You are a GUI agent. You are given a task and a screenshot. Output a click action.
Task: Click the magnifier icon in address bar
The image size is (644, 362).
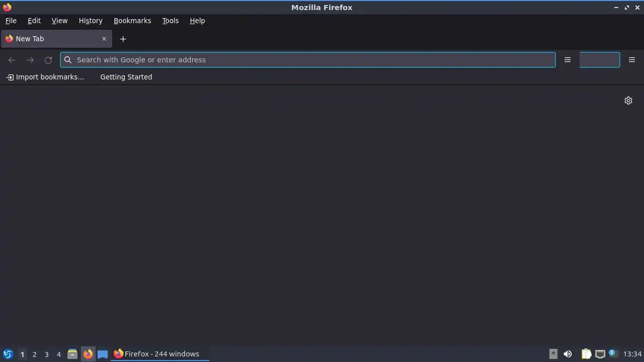pos(68,60)
